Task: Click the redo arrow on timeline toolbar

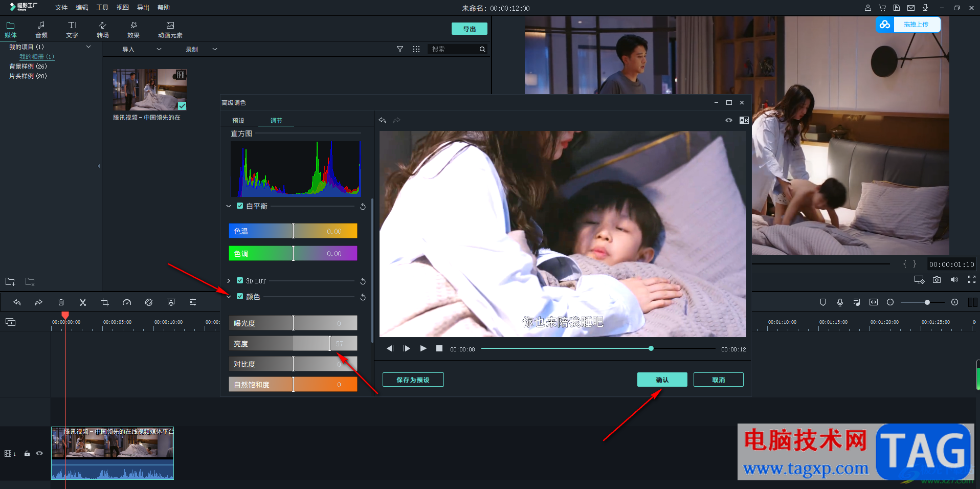Action: coord(38,302)
